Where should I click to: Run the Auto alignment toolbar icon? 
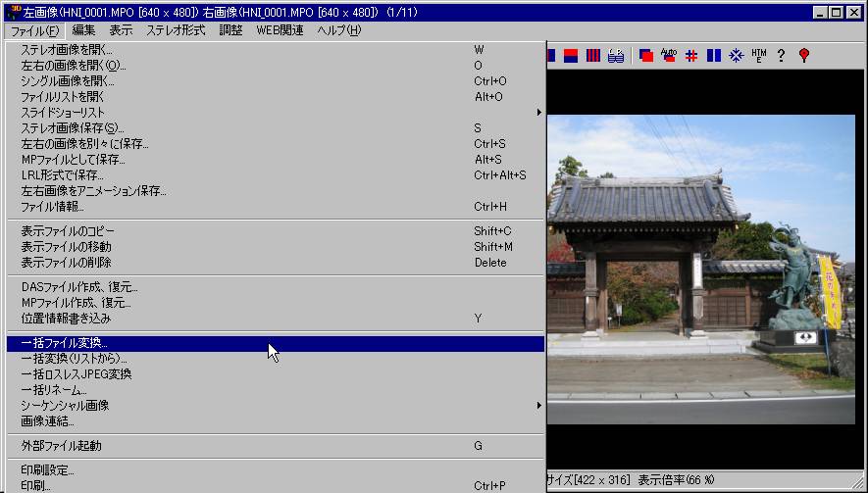pyautogui.click(x=669, y=56)
